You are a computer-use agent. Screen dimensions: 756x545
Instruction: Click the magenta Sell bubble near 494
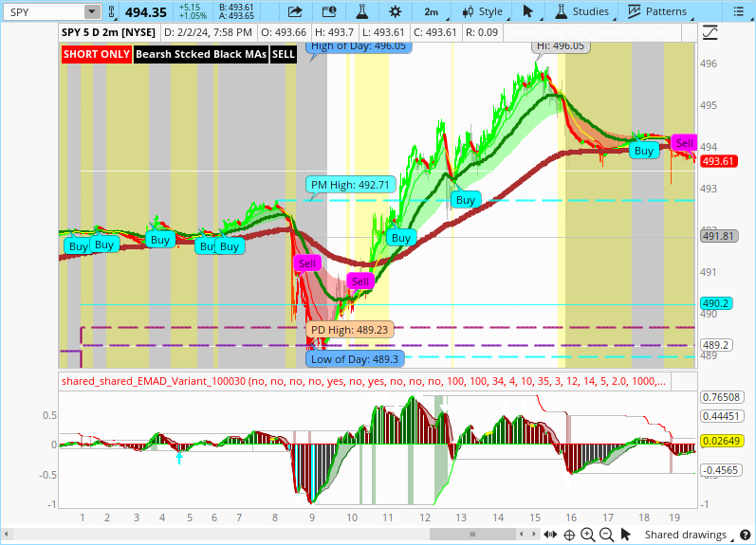pyautogui.click(x=684, y=143)
